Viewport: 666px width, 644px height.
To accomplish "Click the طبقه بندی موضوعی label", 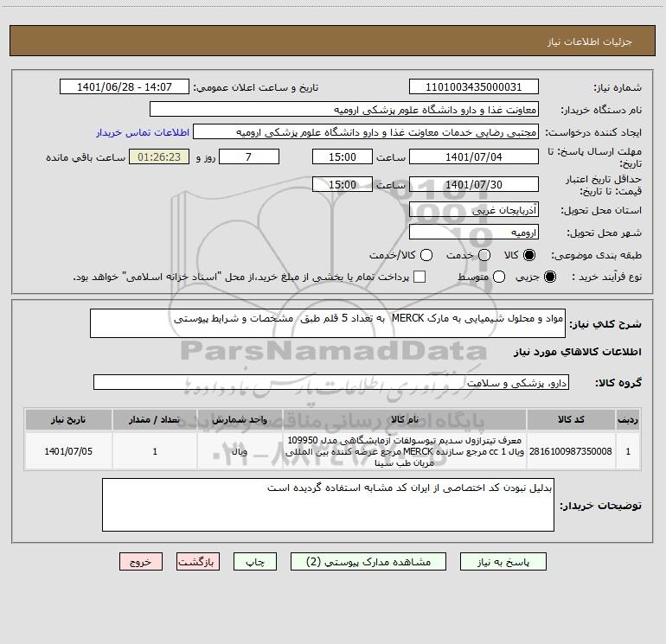I will 596,256.
